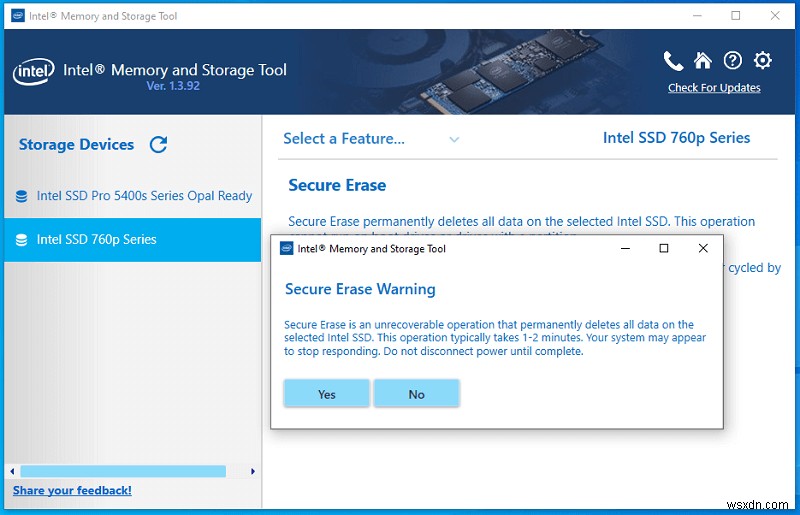Screen dimensions: 800x515
Task: Open the Share your feedback link
Action: [72, 490]
